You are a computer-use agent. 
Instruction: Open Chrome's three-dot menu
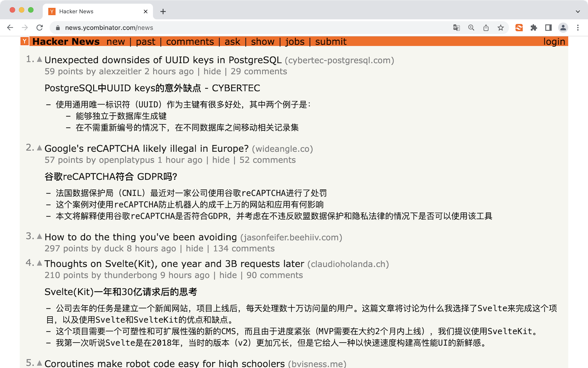[578, 28]
